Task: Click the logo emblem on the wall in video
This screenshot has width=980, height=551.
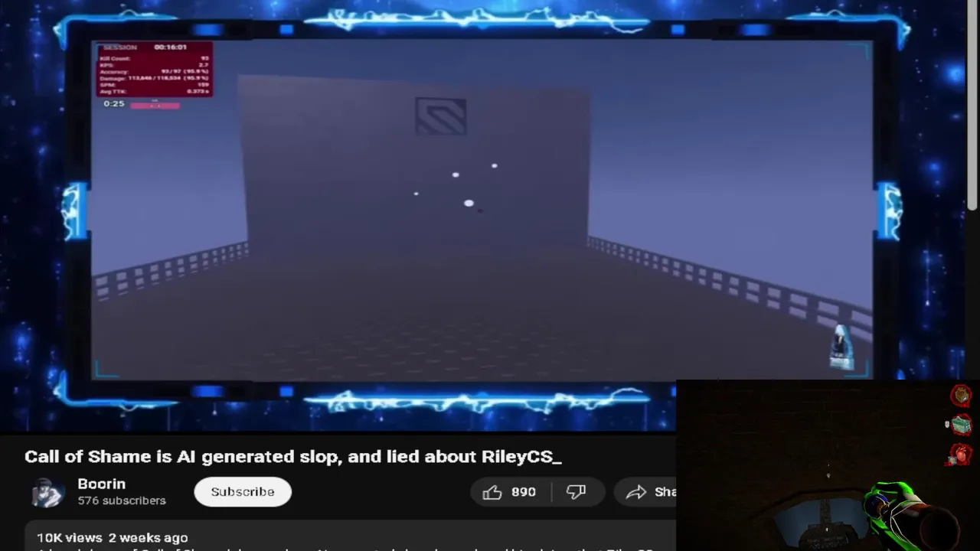Action: [x=440, y=116]
